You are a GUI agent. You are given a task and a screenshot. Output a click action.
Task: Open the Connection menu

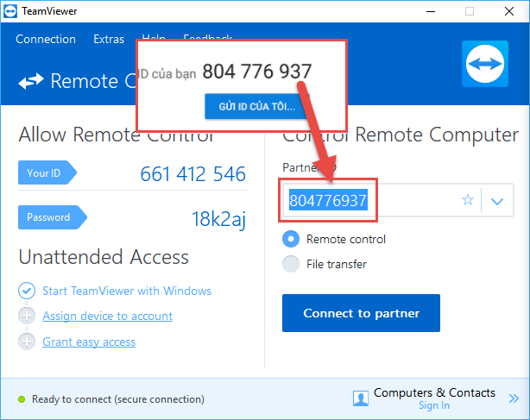46,39
